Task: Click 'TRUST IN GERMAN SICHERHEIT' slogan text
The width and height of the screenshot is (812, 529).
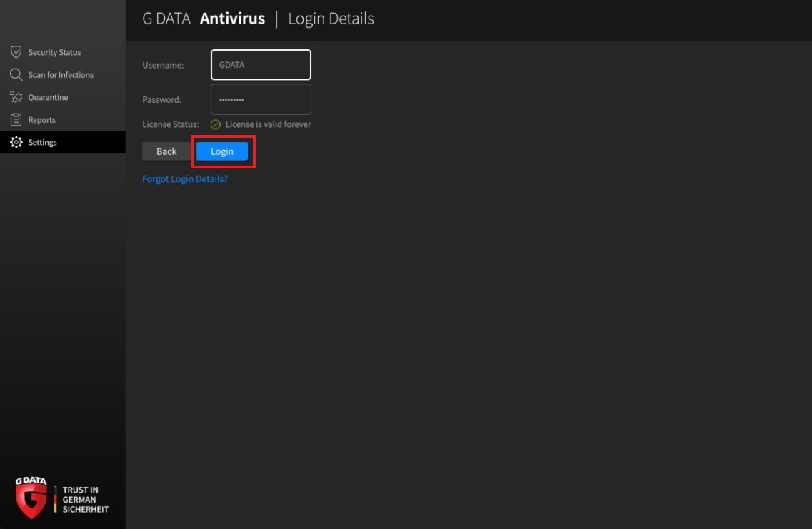Action: pos(86,500)
